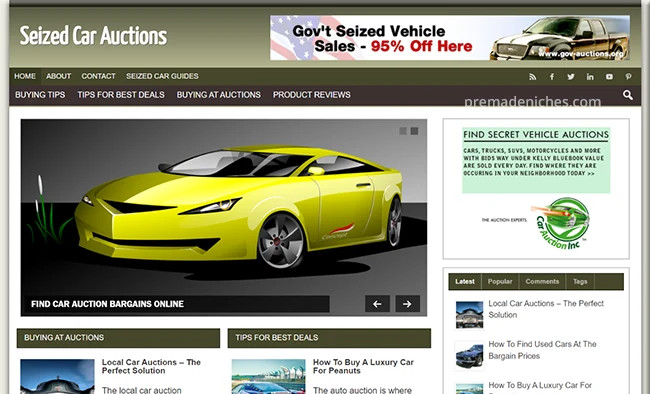
Task: Open the YouTube social icon
Action: 609,77
